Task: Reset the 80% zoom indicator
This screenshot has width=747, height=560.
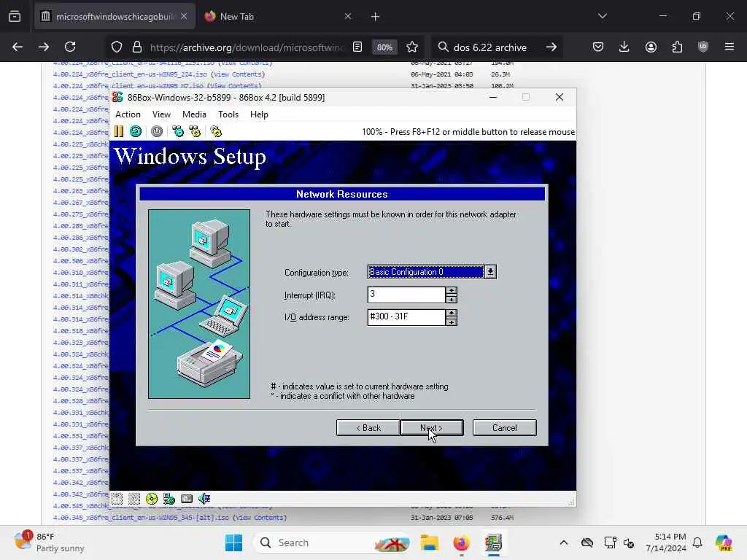Action: (x=384, y=47)
